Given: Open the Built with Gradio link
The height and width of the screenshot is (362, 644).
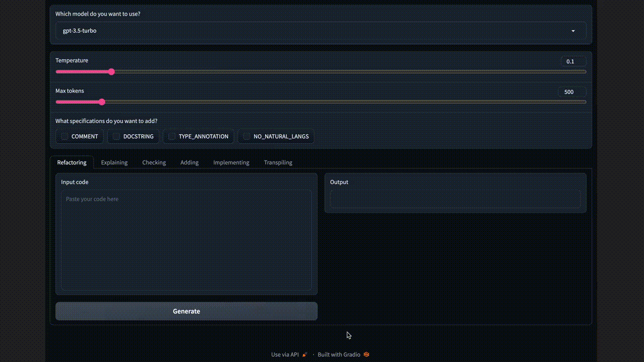Looking at the screenshot, I should click(x=344, y=354).
